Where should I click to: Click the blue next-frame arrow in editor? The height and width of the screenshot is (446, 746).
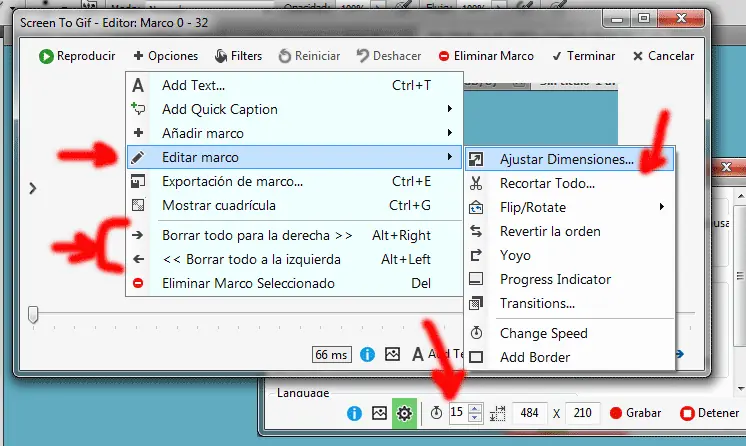pos(680,354)
